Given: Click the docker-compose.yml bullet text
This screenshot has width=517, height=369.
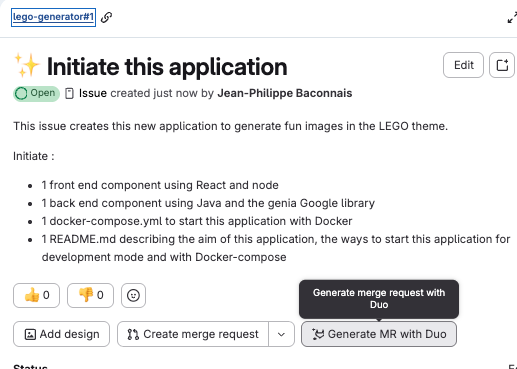Looking at the screenshot, I should [197, 221].
